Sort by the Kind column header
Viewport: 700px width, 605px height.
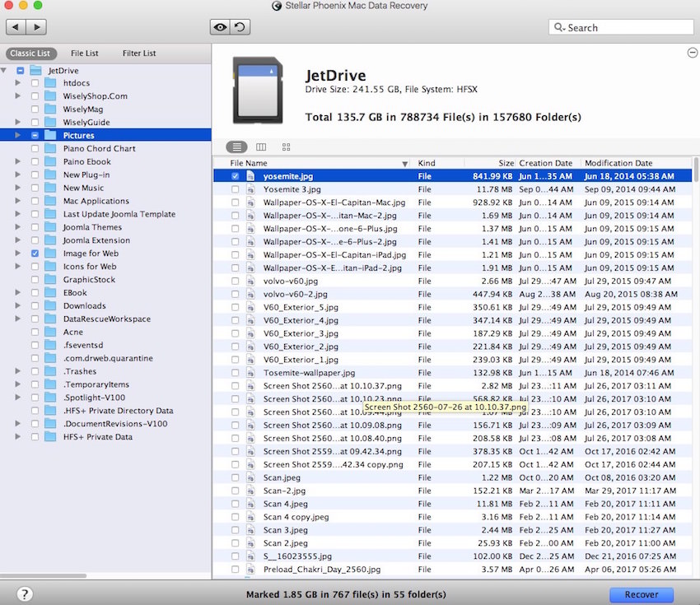point(427,163)
